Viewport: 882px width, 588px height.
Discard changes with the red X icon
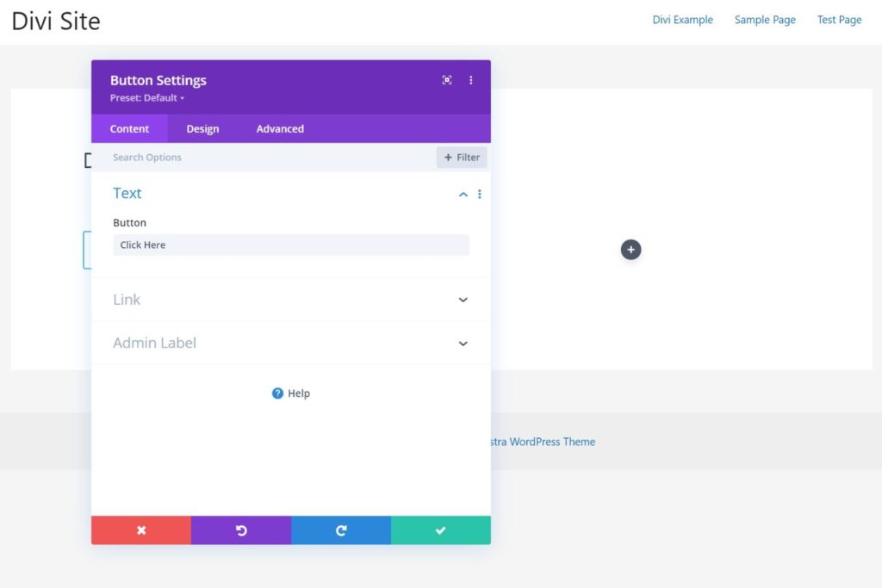(141, 529)
